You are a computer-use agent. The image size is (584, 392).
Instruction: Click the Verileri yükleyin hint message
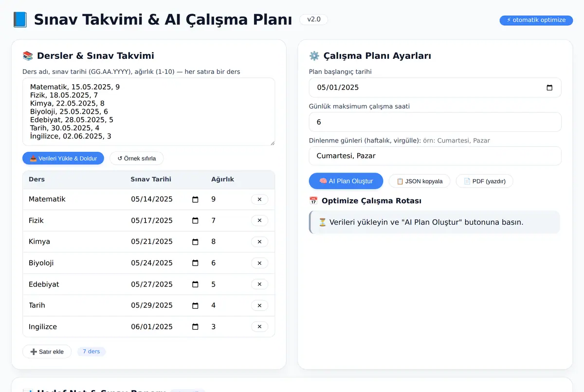(434, 222)
